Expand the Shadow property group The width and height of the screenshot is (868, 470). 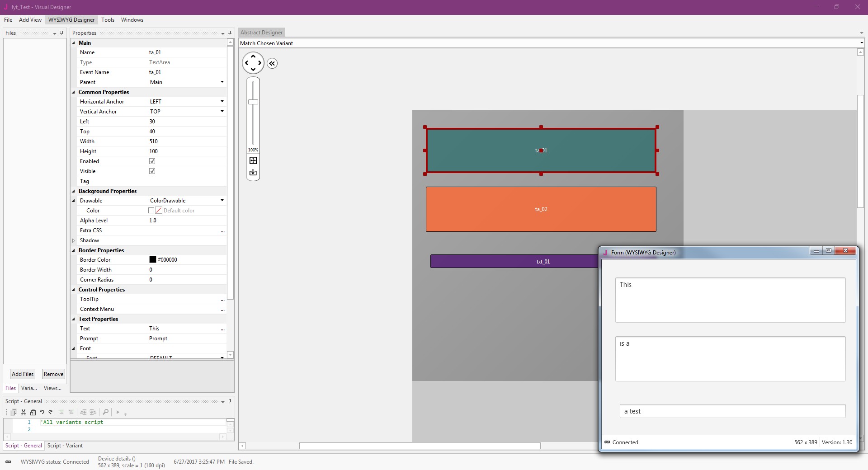(74, 240)
